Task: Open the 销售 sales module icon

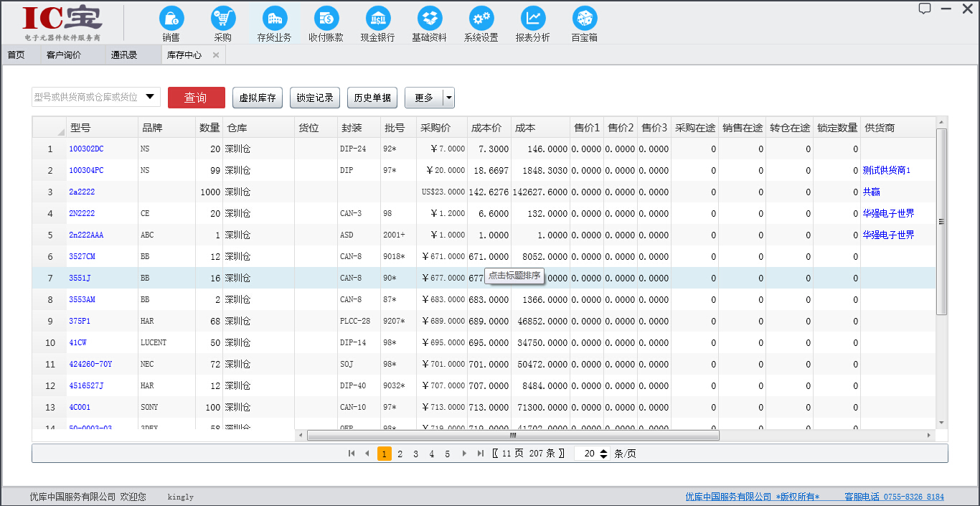Action: pyautogui.click(x=171, y=19)
